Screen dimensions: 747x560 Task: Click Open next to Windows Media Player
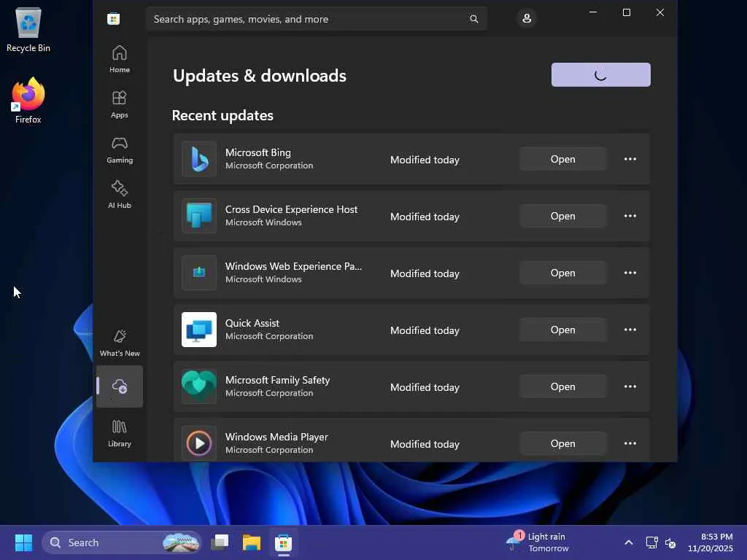[x=563, y=443]
